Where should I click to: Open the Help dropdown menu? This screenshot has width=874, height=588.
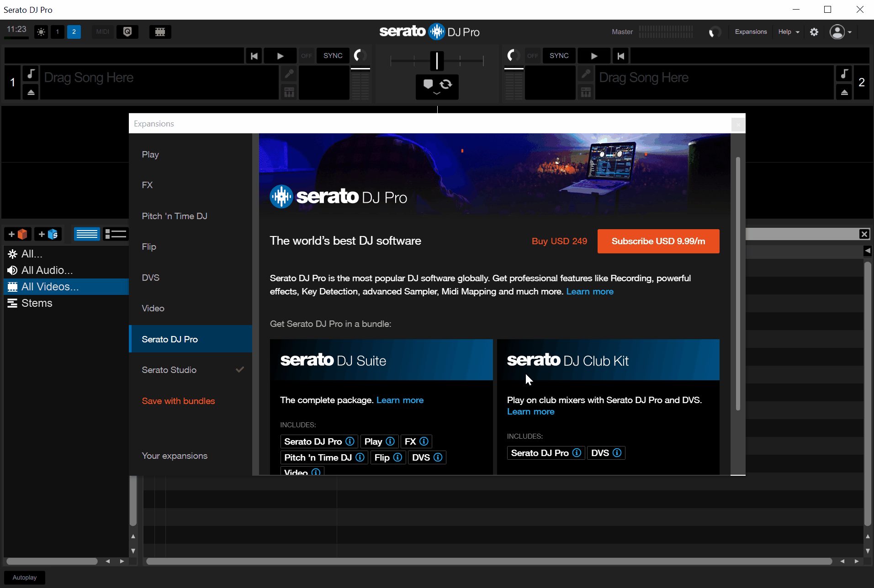(789, 32)
